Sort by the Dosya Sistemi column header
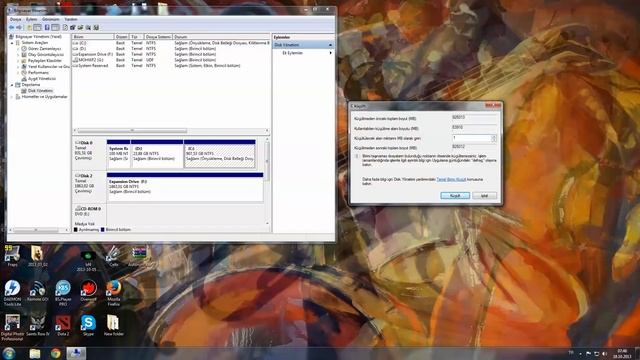Screen dimensions: 640x360 click(158, 37)
